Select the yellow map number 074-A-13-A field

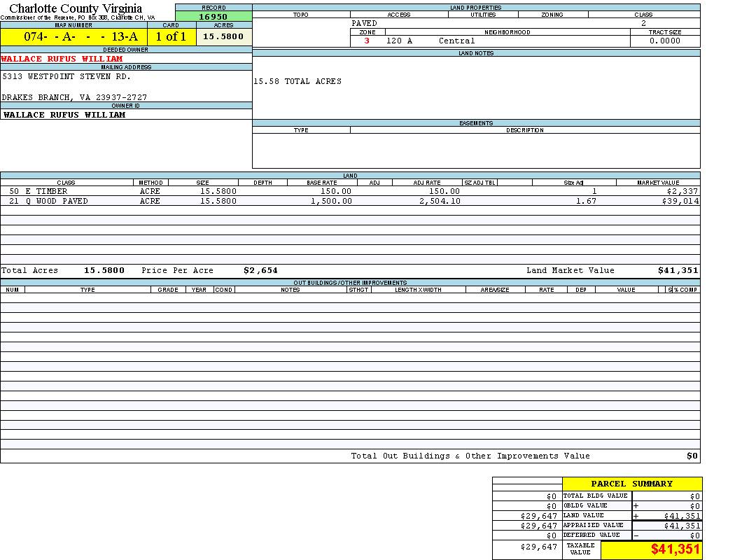(81, 36)
